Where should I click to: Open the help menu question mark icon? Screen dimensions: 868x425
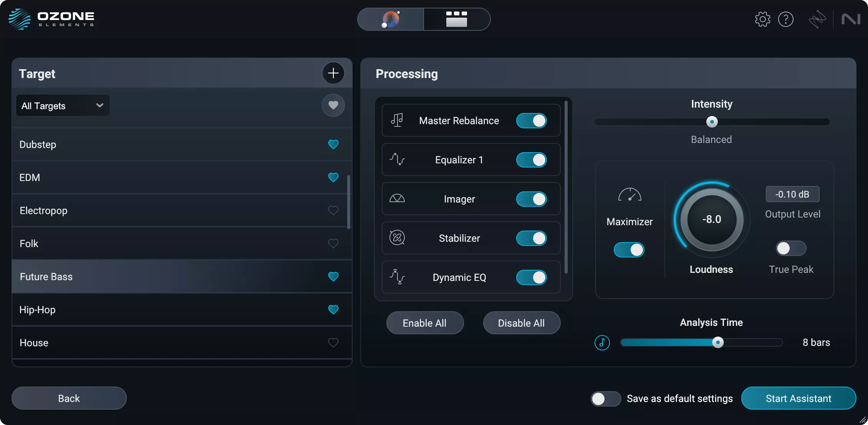pos(786,19)
